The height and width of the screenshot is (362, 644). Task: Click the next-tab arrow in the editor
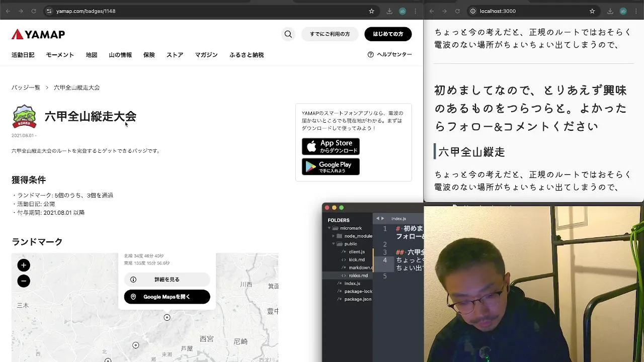(x=383, y=218)
